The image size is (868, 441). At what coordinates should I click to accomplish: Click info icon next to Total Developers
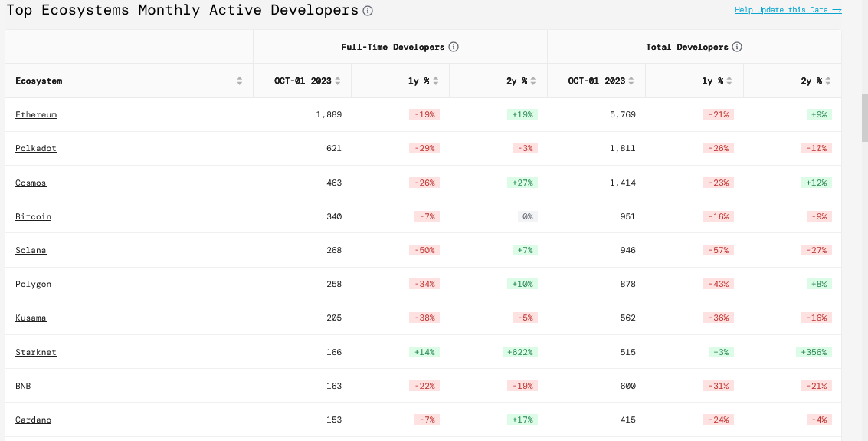[737, 47]
